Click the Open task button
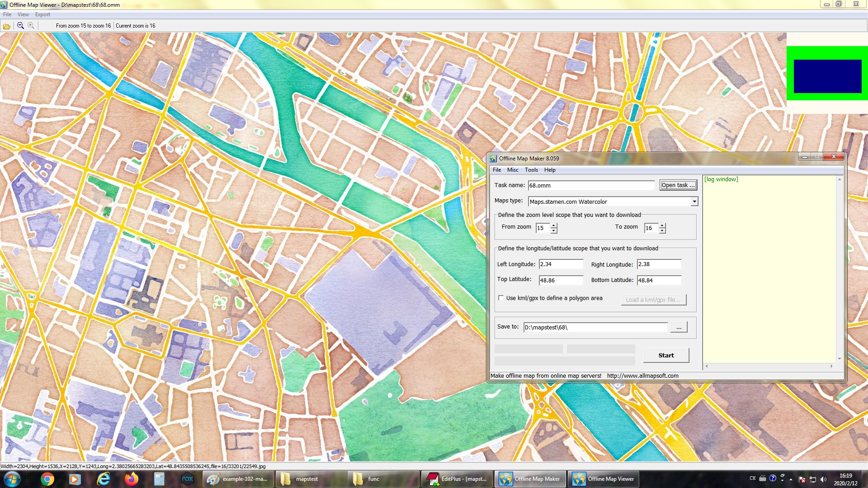 tap(678, 185)
